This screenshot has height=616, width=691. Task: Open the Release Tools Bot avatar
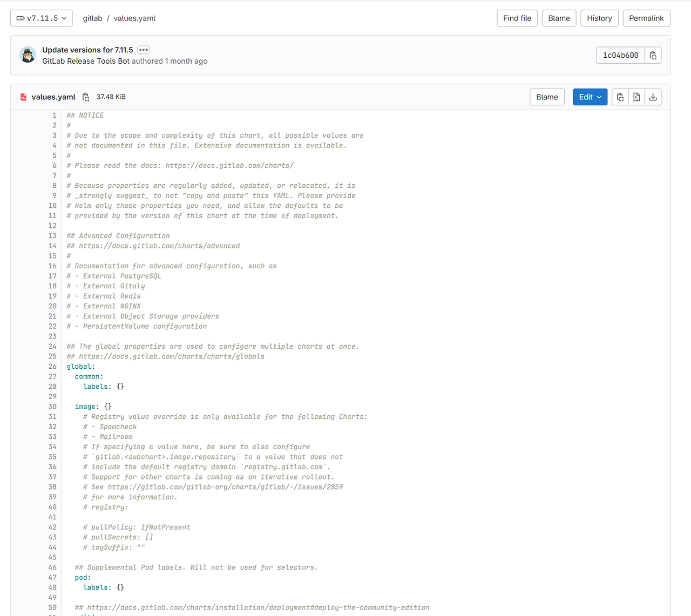point(28,55)
